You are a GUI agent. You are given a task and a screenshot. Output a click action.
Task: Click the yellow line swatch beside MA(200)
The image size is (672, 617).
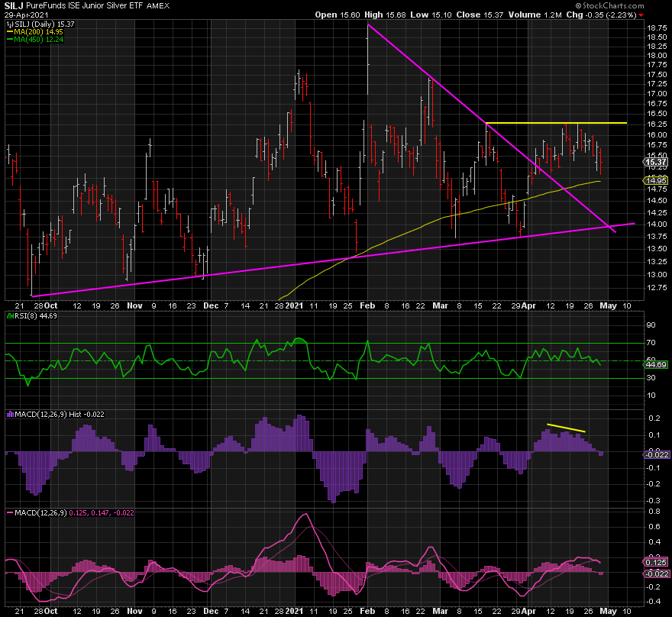[x=10, y=32]
